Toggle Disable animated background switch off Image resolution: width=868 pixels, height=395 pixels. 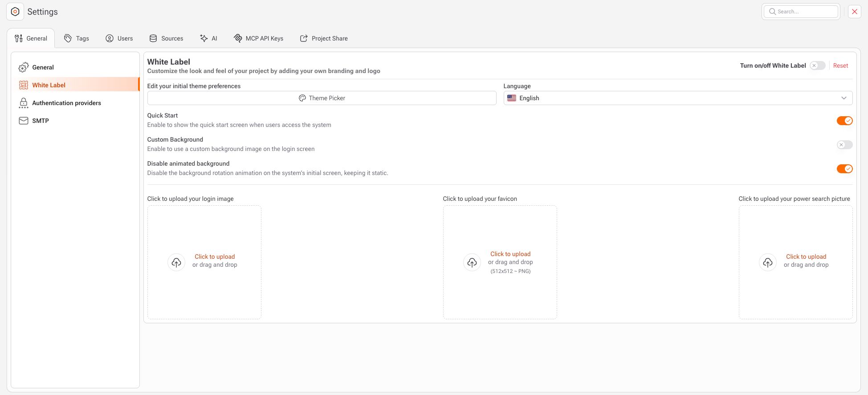coord(844,169)
